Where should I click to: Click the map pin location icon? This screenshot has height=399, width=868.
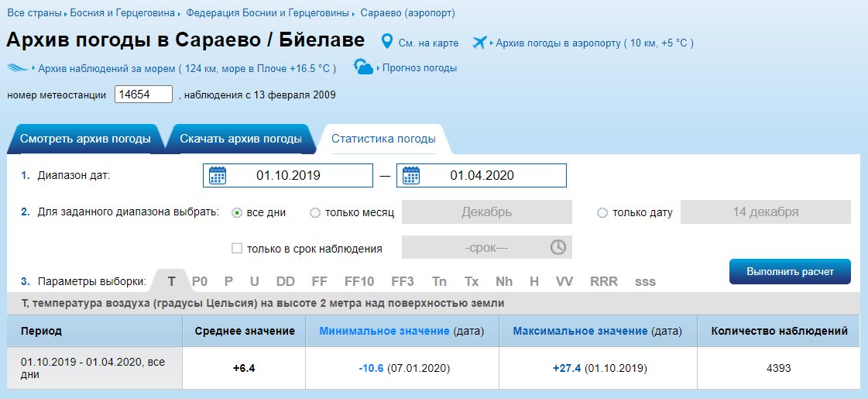click(x=388, y=42)
